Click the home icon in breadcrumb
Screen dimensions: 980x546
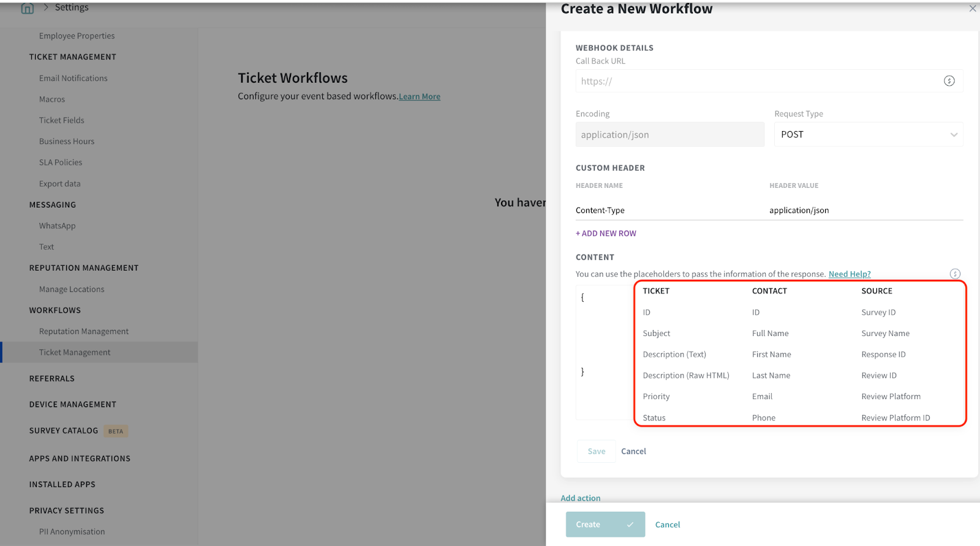(x=28, y=8)
